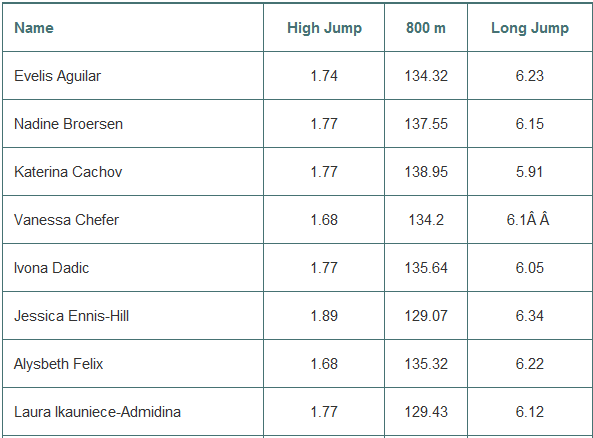Click the 6.34 long jump value
The height and width of the screenshot is (438, 593).
[529, 316]
